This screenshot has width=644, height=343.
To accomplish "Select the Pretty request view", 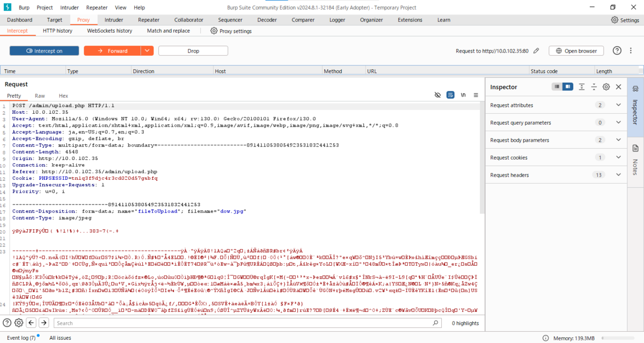I will 14,96.
